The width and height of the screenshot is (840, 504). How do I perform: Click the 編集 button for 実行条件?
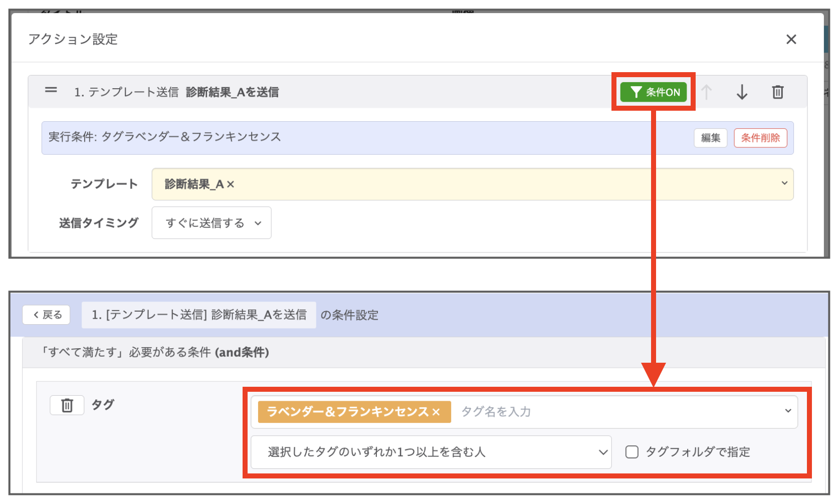(710, 138)
